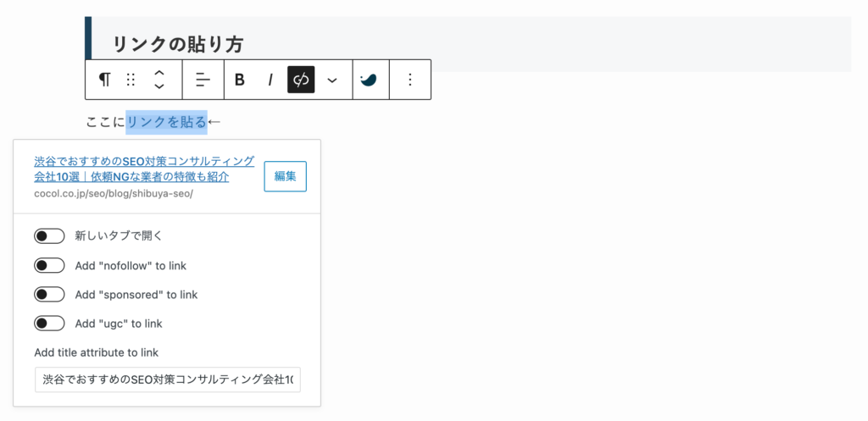Move block up with the up arrow
This screenshot has width=868, height=421.
(159, 74)
